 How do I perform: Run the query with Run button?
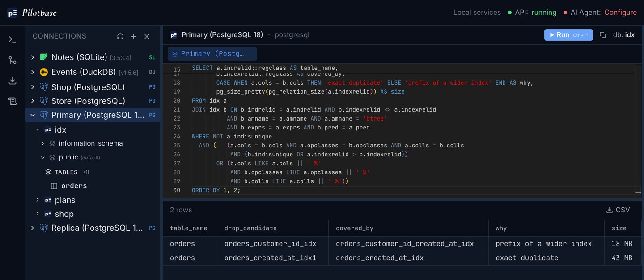(x=568, y=35)
